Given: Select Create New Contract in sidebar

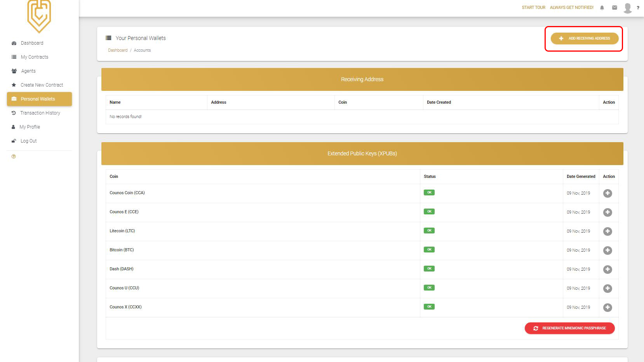Looking at the screenshot, I should [39, 85].
